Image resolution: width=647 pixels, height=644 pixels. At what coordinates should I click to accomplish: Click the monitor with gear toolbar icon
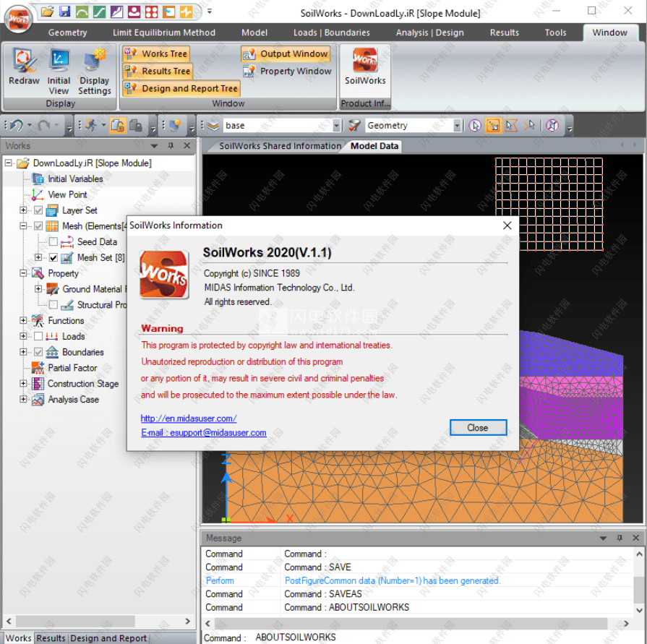pos(175,125)
